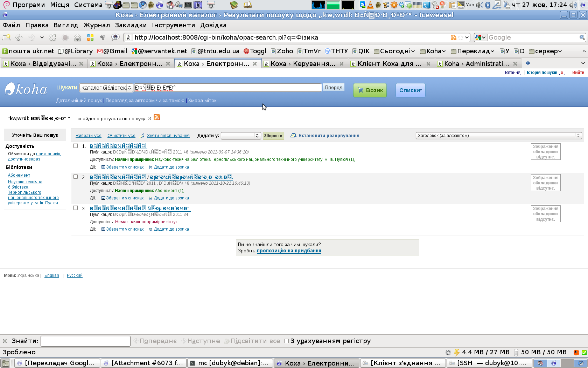This screenshot has height=368, width=588.
Task: Click the Back navigation arrow icon
Action: [x=19, y=38]
